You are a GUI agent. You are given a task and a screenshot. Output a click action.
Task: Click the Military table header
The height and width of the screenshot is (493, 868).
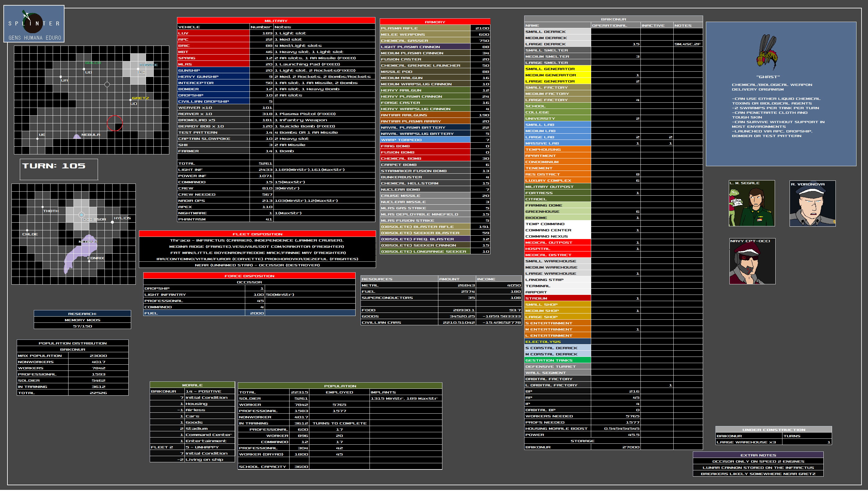[x=276, y=21]
